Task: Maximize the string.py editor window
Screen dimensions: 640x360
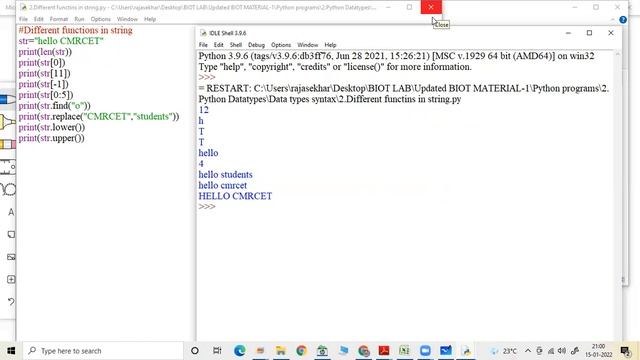Action: coord(409,7)
